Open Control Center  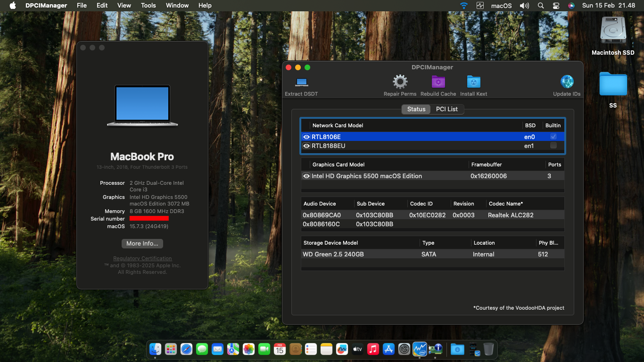click(x=556, y=5)
